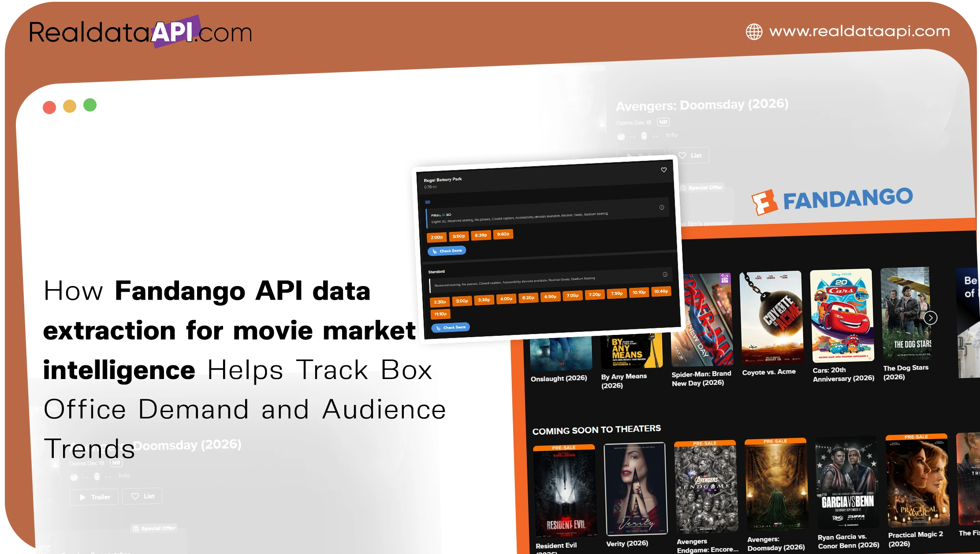
Task: Click the Regal Battery Park theater name
Action: [x=443, y=179]
